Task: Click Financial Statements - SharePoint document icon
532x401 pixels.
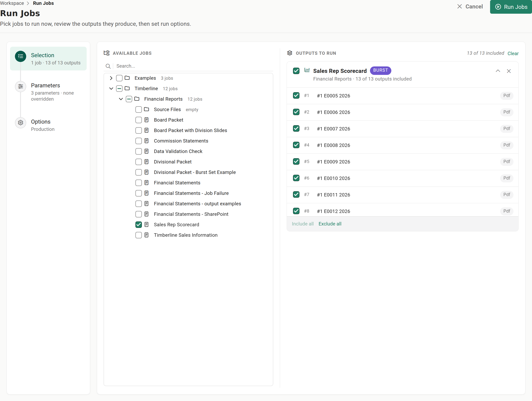Action: [147, 214]
